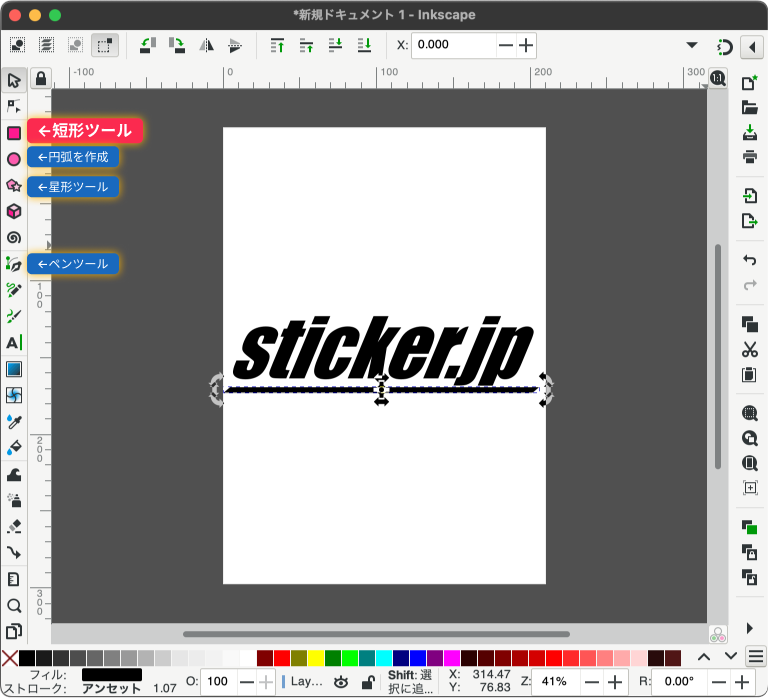Viewport: 768px width, 698px height.
Task: Click the horizontal canvas scrollbar
Action: 376,634
